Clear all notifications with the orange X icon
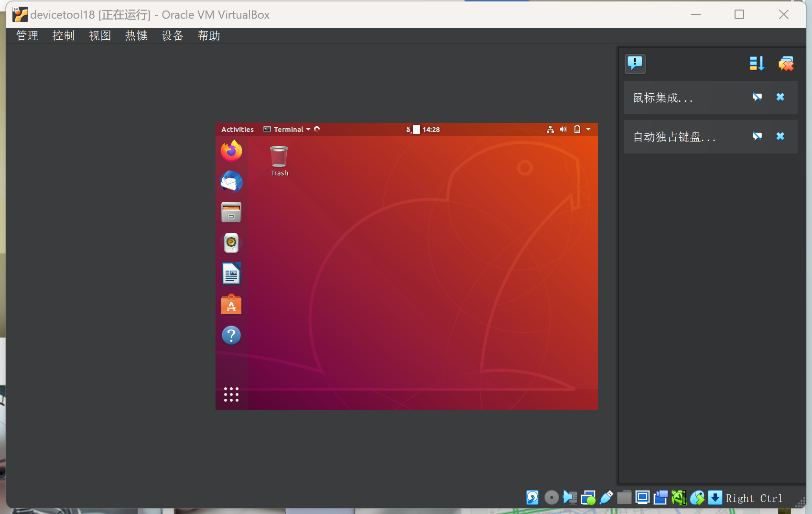Image resolution: width=812 pixels, height=514 pixels. (786, 64)
